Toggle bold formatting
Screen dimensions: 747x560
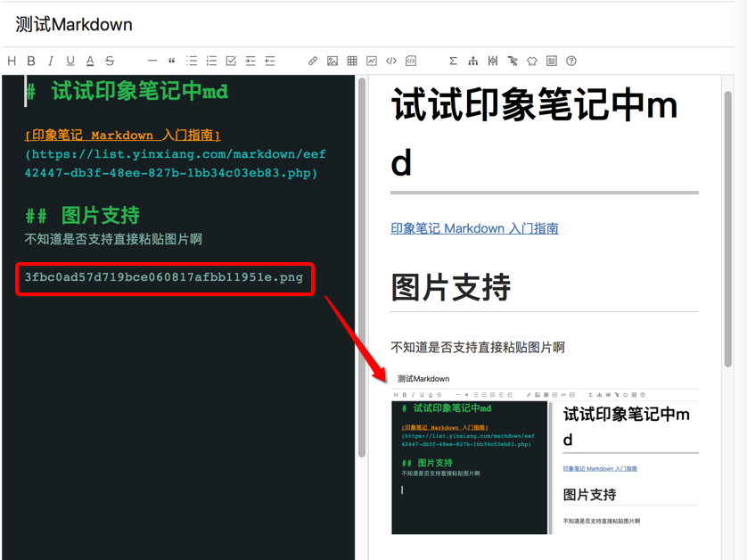point(31,61)
